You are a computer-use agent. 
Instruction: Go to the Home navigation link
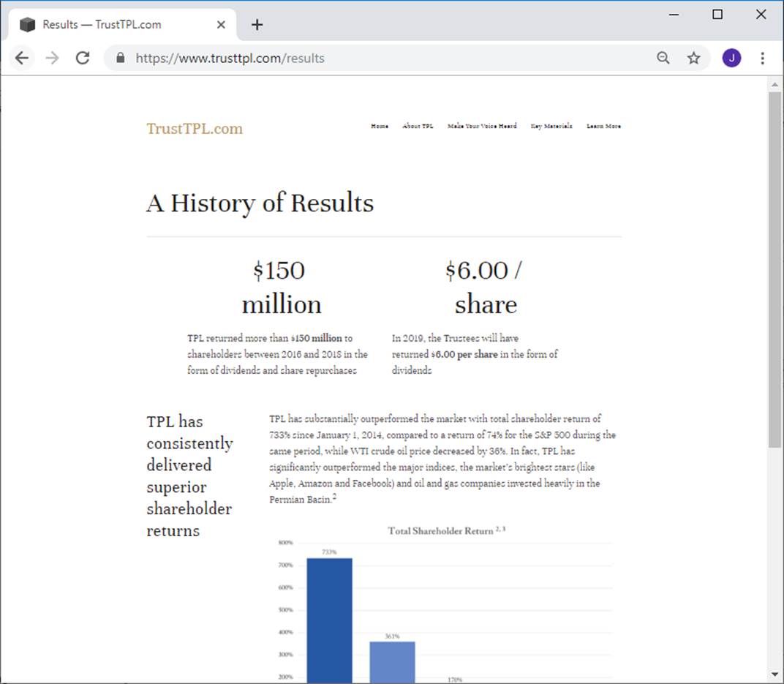tap(379, 126)
